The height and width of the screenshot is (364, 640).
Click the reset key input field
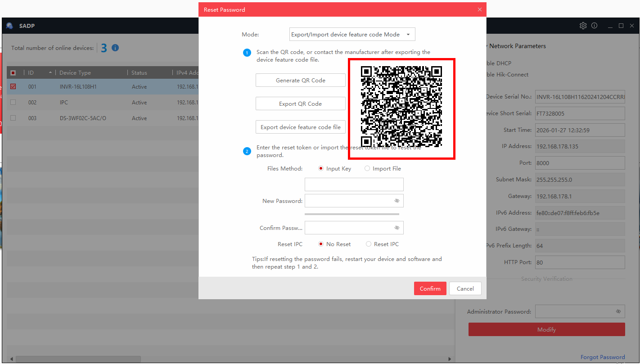pyautogui.click(x=354, y=184)
